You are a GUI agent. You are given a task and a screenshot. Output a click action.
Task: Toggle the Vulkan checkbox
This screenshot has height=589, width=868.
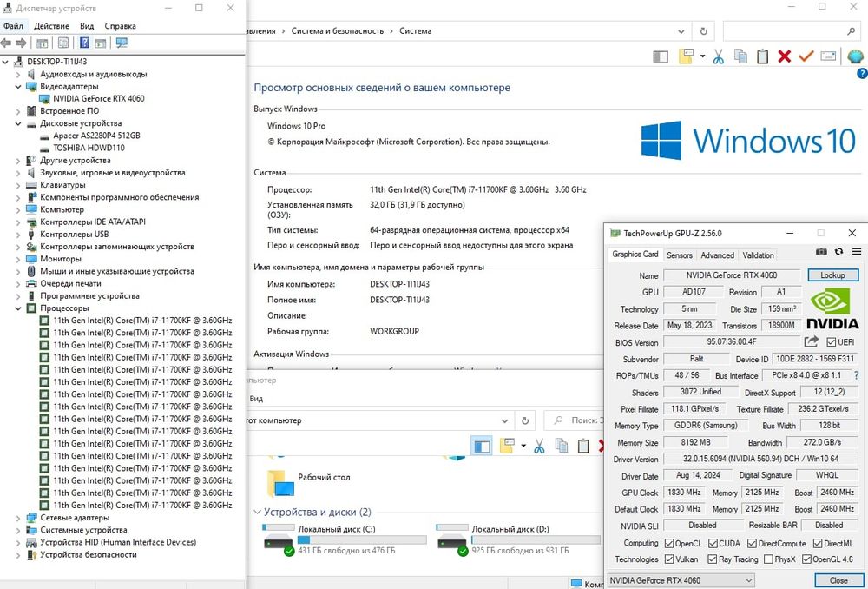point(668,559)
